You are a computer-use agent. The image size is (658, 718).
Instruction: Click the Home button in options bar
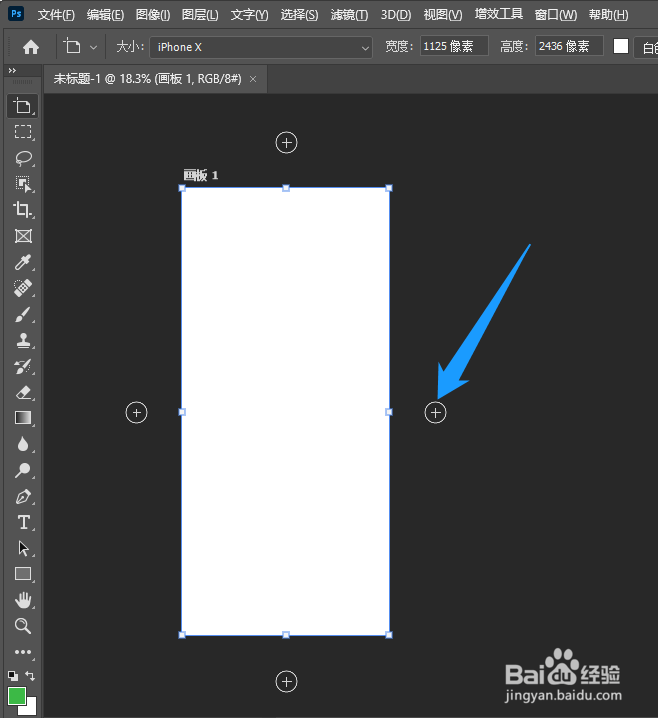pyautogui.click(x=31, y=47)
